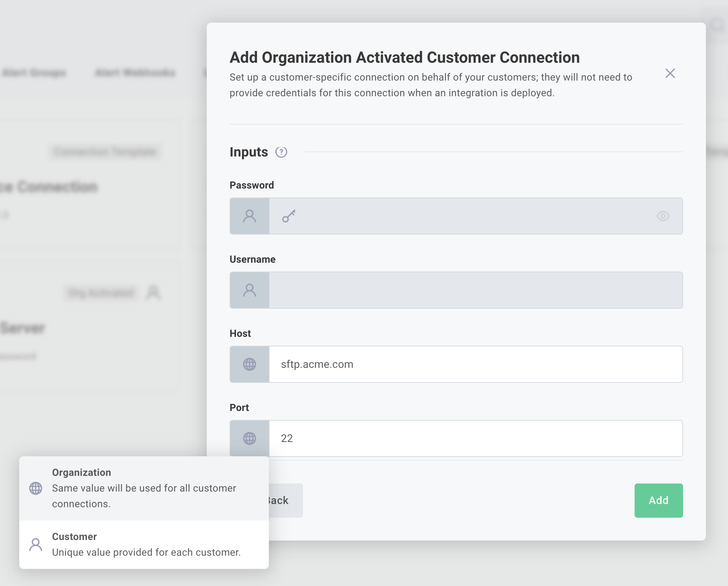Image resolution: width=728 pixels, height=586 pixels.
Task: Click the green Add button
Action: (x=658, y=500)
